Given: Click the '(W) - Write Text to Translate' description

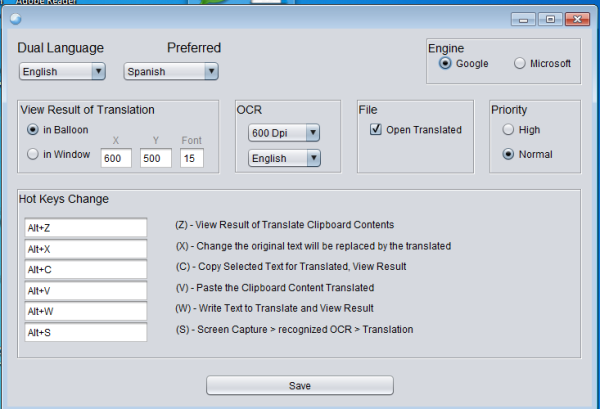Looking at the screenshot, I should [x=274, y=308].
